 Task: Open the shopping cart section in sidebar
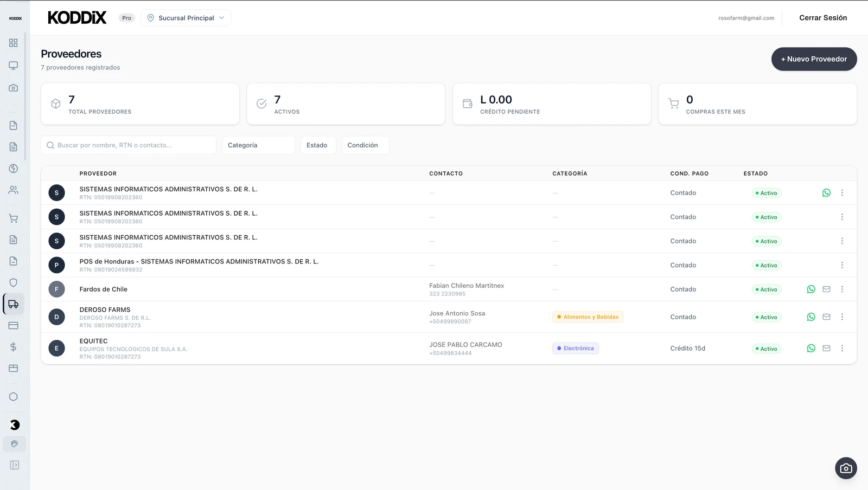pos(14,218)
